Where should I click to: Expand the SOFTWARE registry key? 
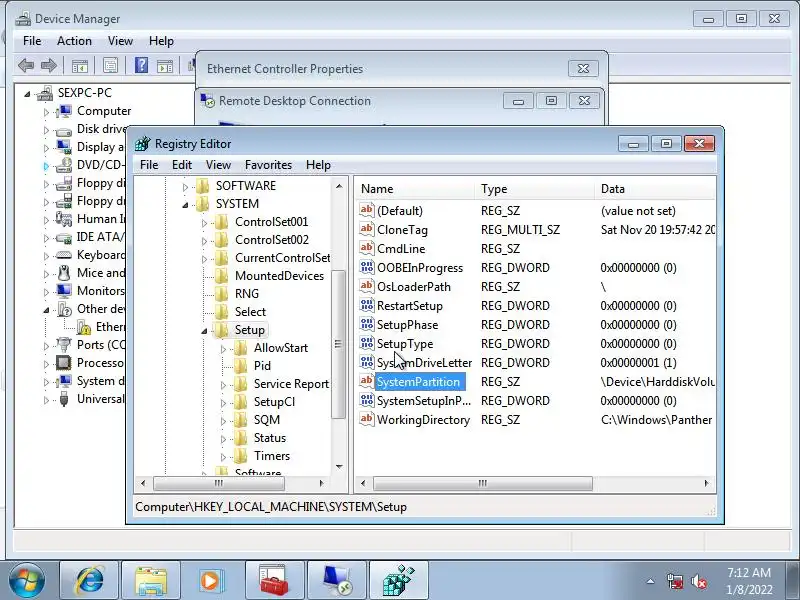185,187
